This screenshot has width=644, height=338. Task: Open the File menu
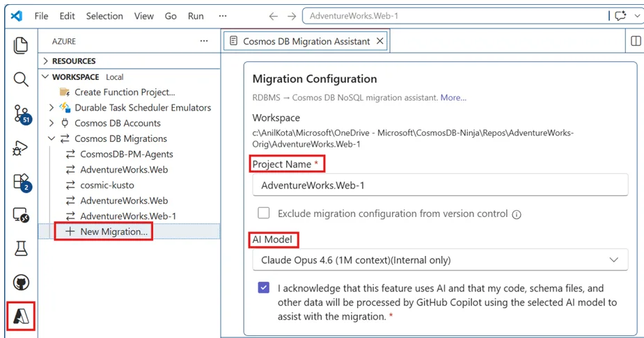point(41,16)
